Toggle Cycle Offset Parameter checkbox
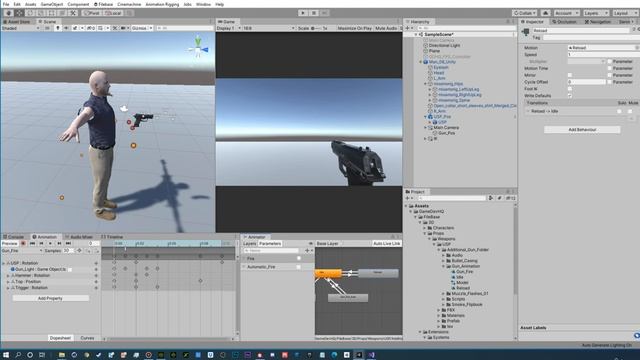The height and width of the screenshot is (360, 640). coord(609,82)
